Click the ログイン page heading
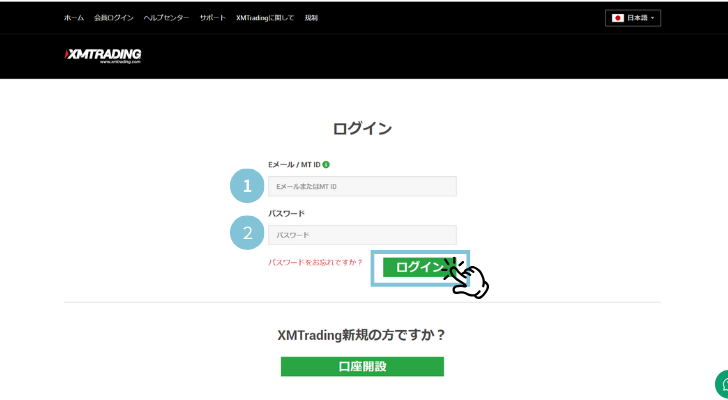This screenshot has width=728, height=400. click(362, 129)
